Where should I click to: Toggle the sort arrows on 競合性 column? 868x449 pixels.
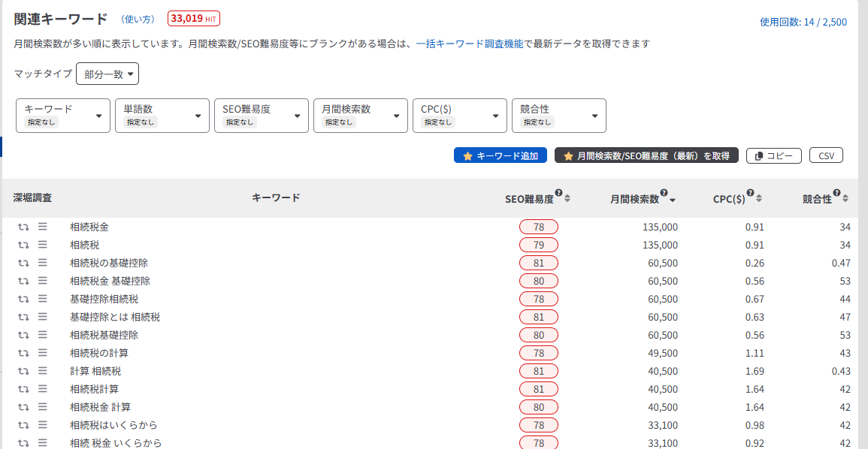[845, 197]
